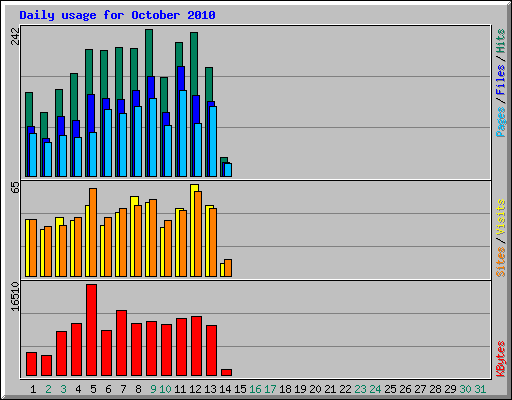The image size is (512, 400).
Task: Click day label '9' on the x-axis
Action: [x=153, y=389]
